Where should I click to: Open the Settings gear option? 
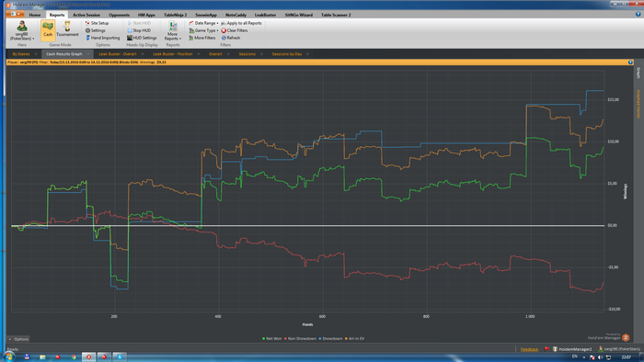pyautogui.click(x=96, y=30)
